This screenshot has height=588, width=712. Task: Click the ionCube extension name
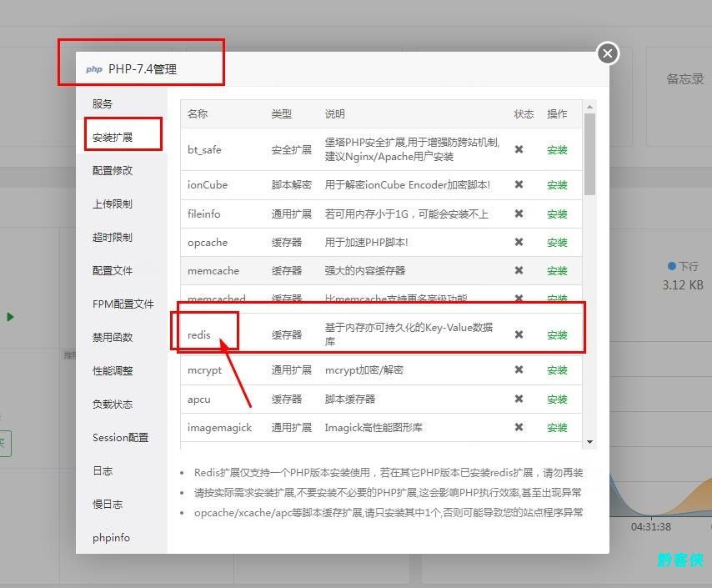208,185
